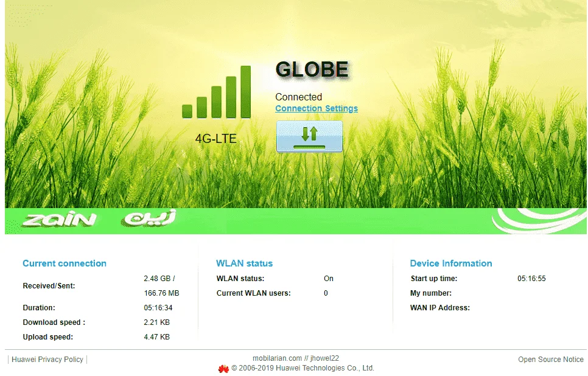Select the GLOBE operator name
This screenshot has width=588, height=376.
[x=312, y=69]
